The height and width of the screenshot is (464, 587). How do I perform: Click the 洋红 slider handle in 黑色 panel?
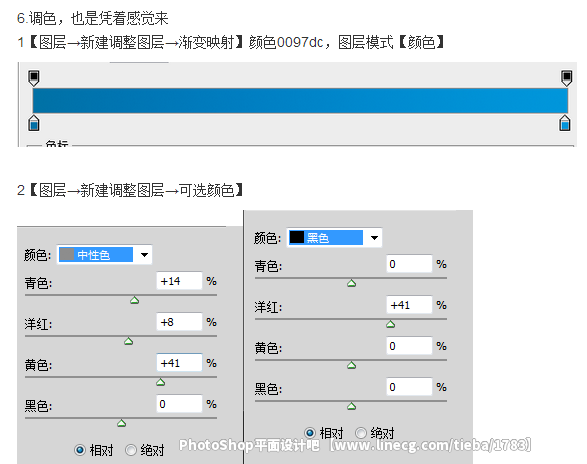click(390, 324)
